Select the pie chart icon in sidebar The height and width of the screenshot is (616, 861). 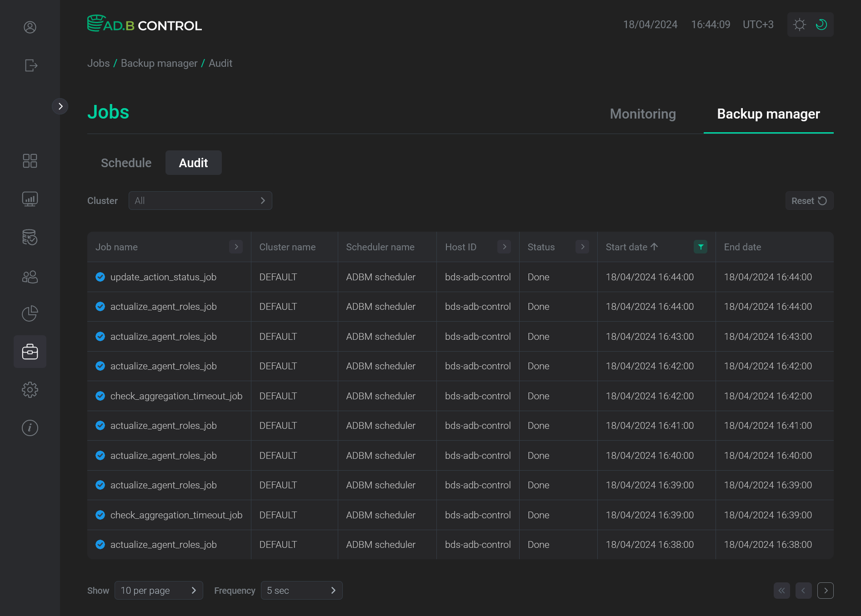coord(30,313)
